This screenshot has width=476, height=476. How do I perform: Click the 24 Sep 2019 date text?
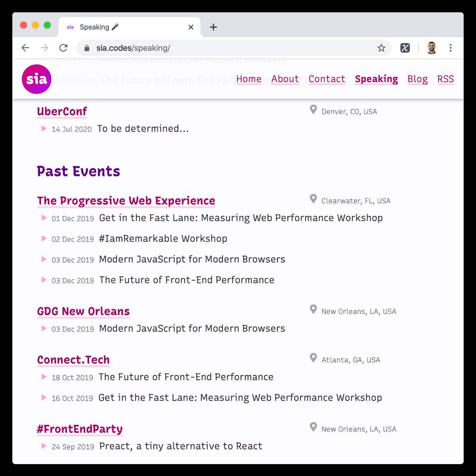click(73, 447)
